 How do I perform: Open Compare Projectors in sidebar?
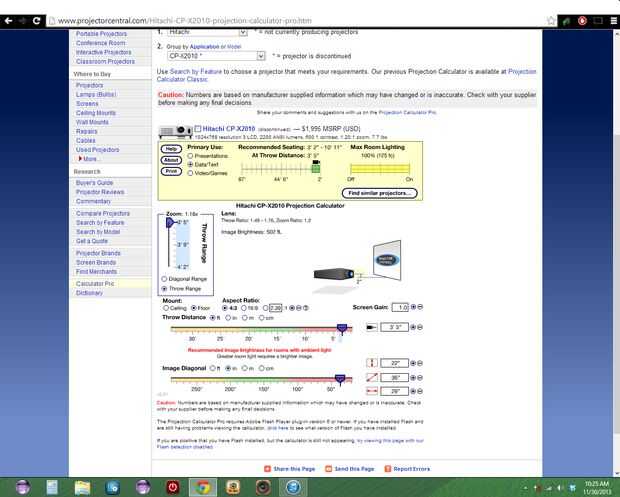point(103,213)
